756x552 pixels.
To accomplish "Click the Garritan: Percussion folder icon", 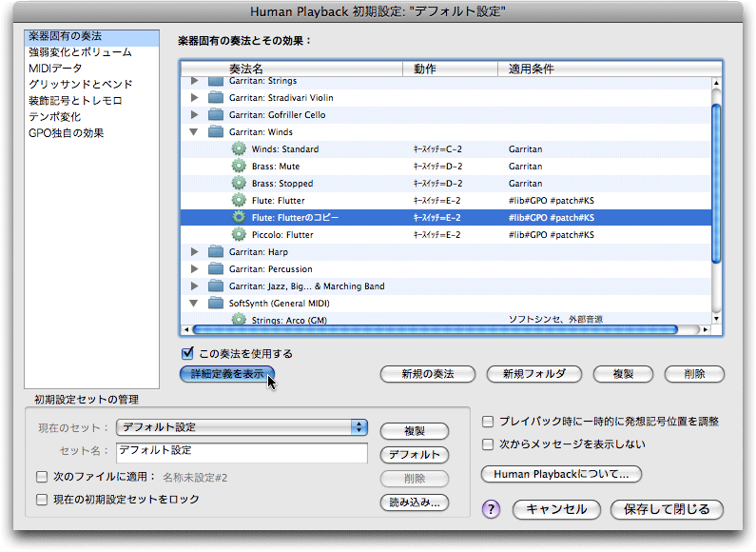I will (x=216, y=268).
